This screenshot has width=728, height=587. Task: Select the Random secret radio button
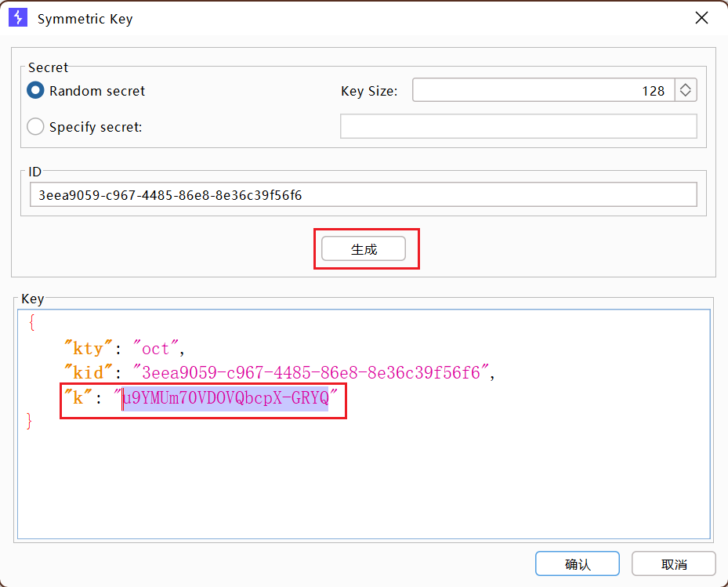coord(35,91)
